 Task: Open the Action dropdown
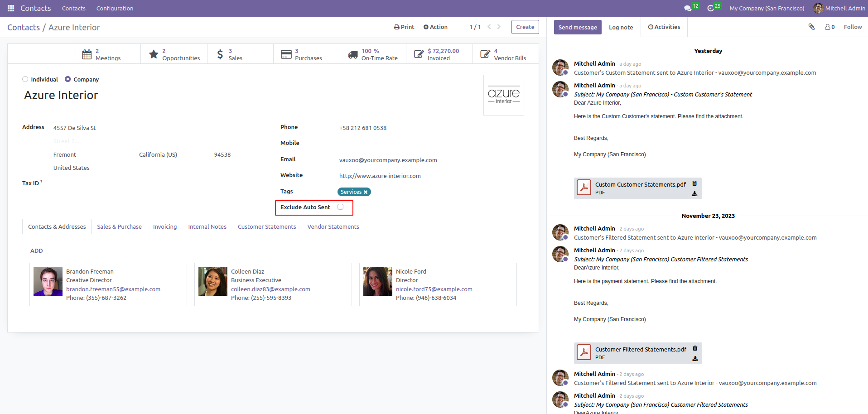coord(435,27)
